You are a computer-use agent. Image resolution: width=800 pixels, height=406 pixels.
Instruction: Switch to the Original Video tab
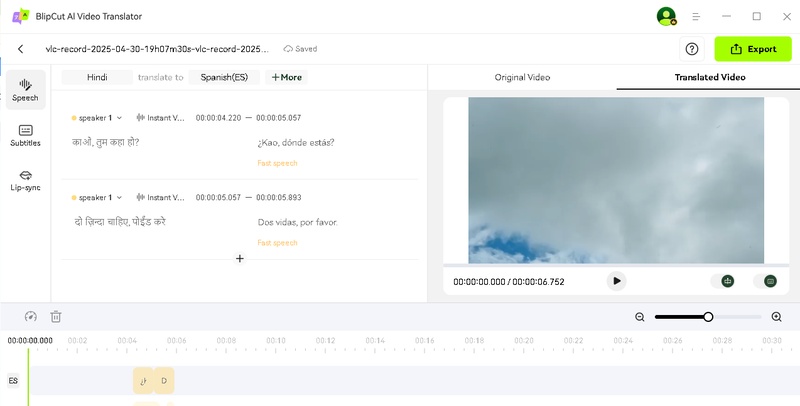point(522,77)
